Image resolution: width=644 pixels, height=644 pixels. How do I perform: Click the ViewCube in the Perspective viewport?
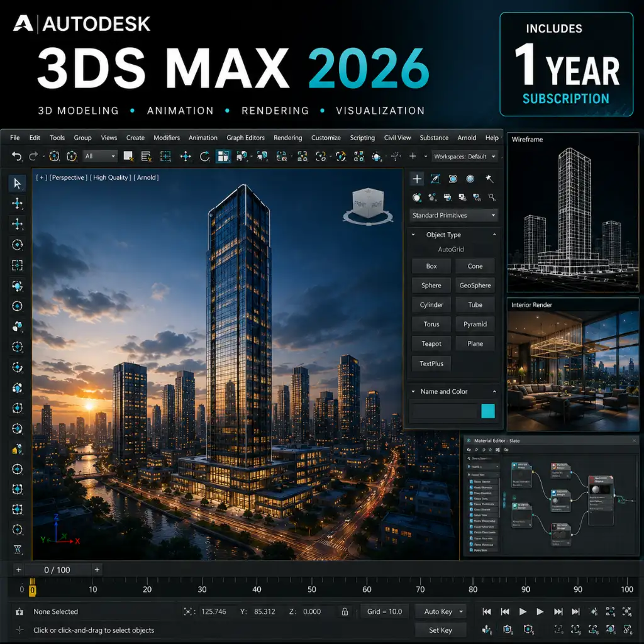point(368,206)
